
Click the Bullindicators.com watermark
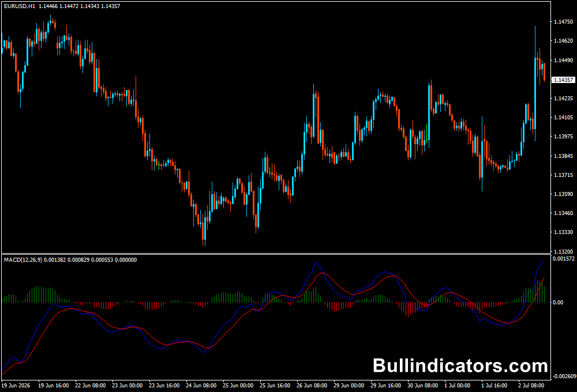pos(460,366)
